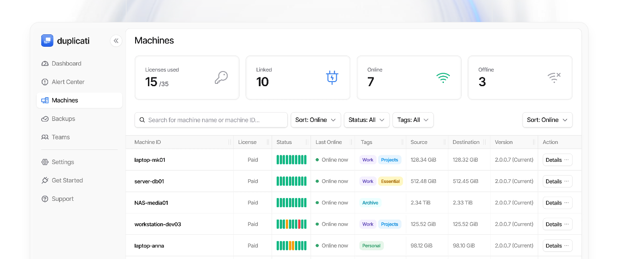Click the Essential tag on server-db01

[390, 182]
